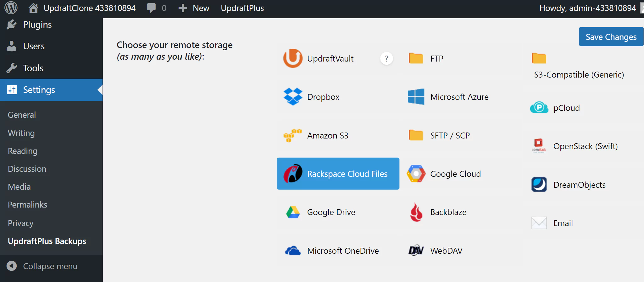Select the WebDAV logo icon
The width and height of the screenshot is (644, 282).
[x=416, y=251]
